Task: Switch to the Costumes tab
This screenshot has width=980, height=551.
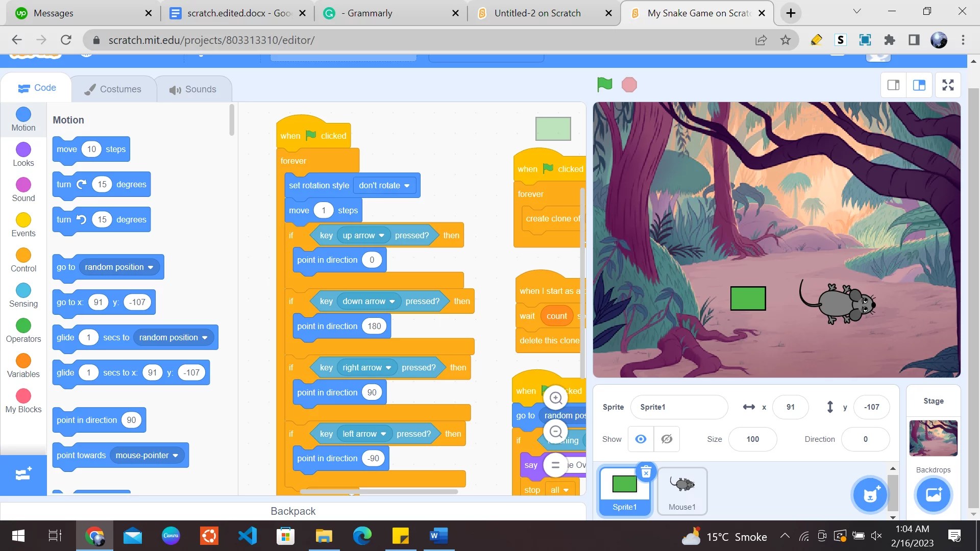Action: 113,88
